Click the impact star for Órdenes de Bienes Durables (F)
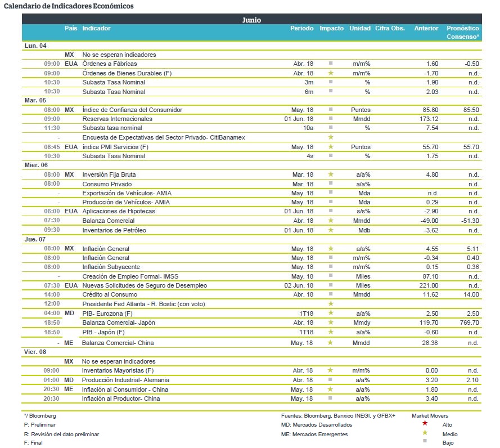This screenshot has width=500, height=448. point(331,73)
